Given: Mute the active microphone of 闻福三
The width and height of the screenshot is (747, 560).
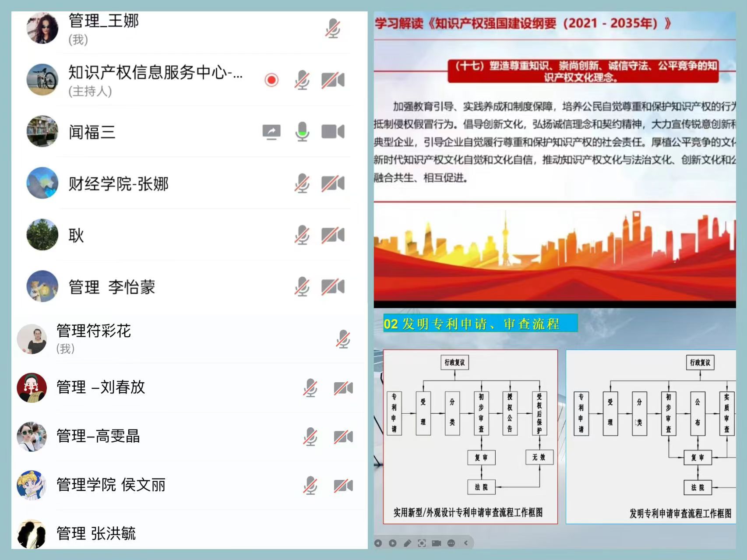Looking at the screenshot, I should [302, 131].
